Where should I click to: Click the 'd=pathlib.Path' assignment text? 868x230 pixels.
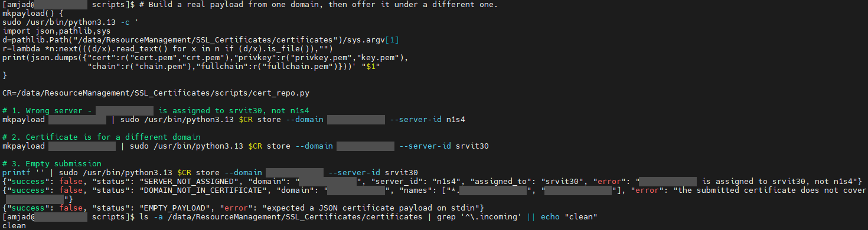click(35, 40)
